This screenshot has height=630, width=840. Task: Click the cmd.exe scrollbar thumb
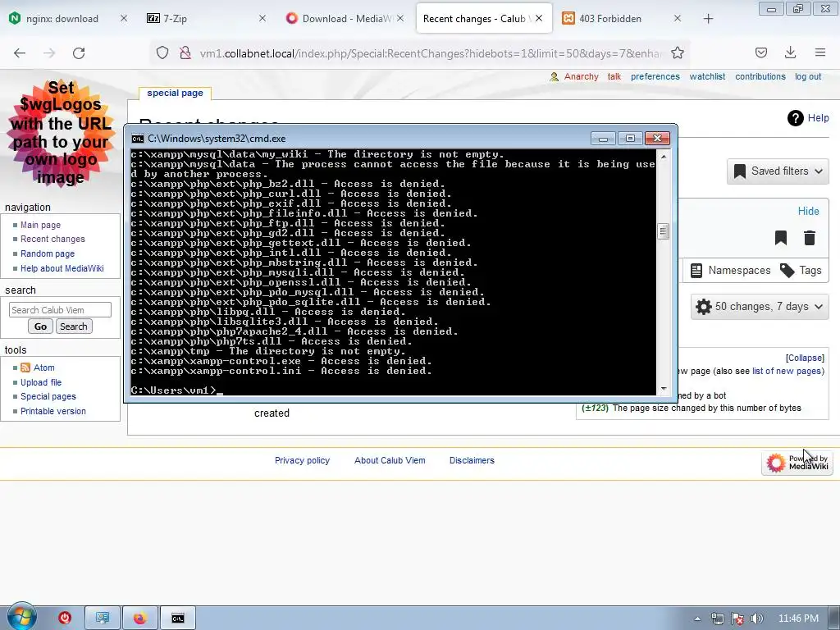[663, 231]
